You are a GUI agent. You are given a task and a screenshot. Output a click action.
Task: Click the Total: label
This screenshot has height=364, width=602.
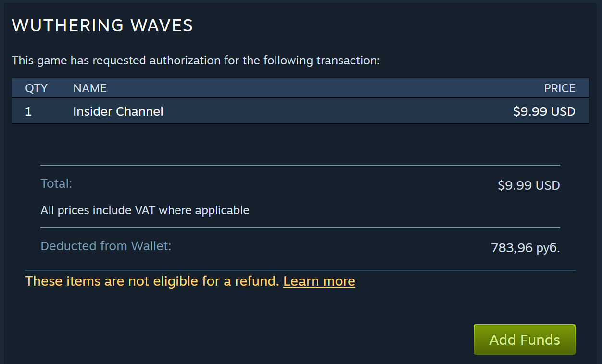(56, 183)
